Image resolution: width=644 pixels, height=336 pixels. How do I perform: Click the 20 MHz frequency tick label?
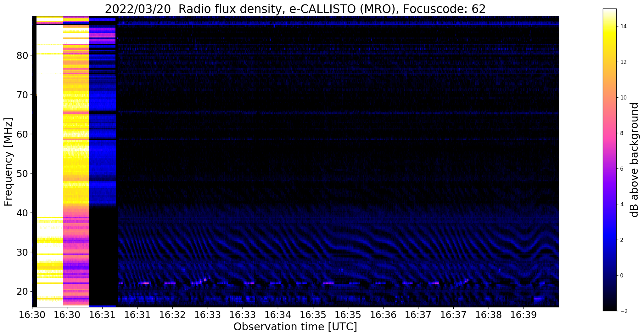(x=22, y=292)
